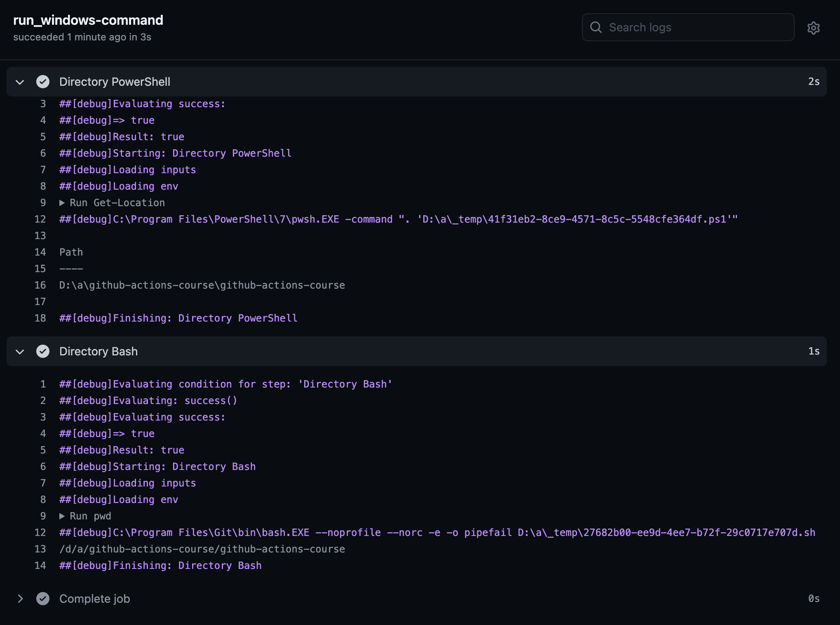This screenshot has width=840, height=625.
Task: Click line number 1 in Directory Bash log
Action: [x=43, y=384]
